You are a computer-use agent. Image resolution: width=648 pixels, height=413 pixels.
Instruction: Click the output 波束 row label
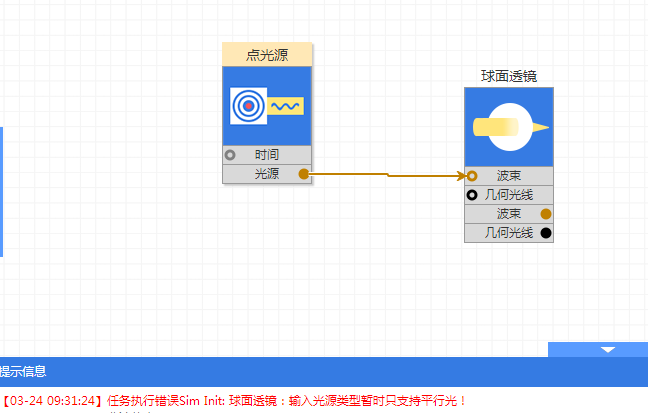[508, 214]
